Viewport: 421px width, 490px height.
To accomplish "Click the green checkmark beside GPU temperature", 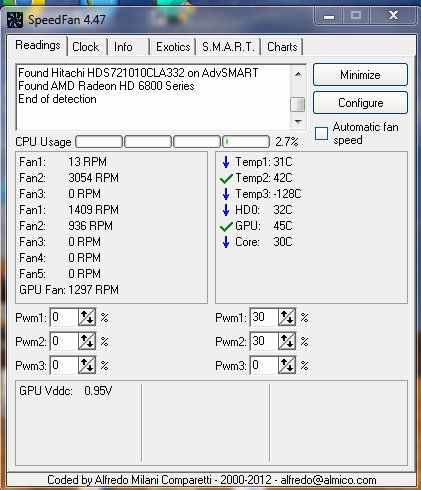I will coord(226,227).
